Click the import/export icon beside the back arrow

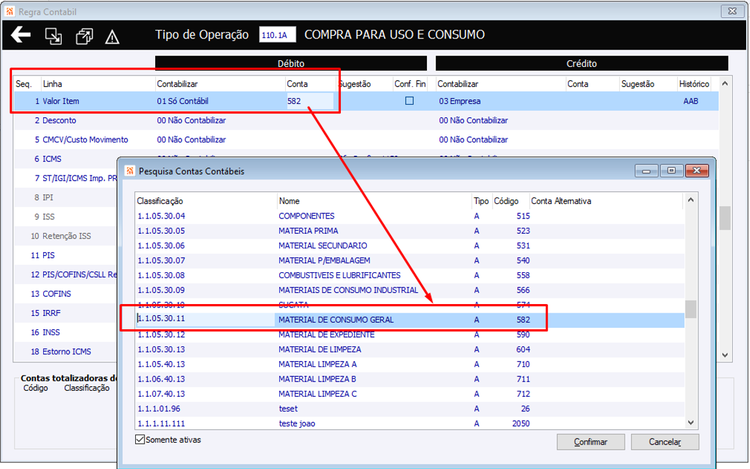coord(53,36)
